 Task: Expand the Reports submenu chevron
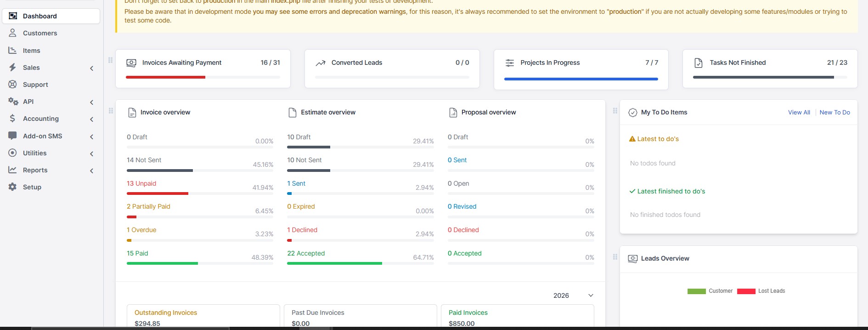coord(91,171)
